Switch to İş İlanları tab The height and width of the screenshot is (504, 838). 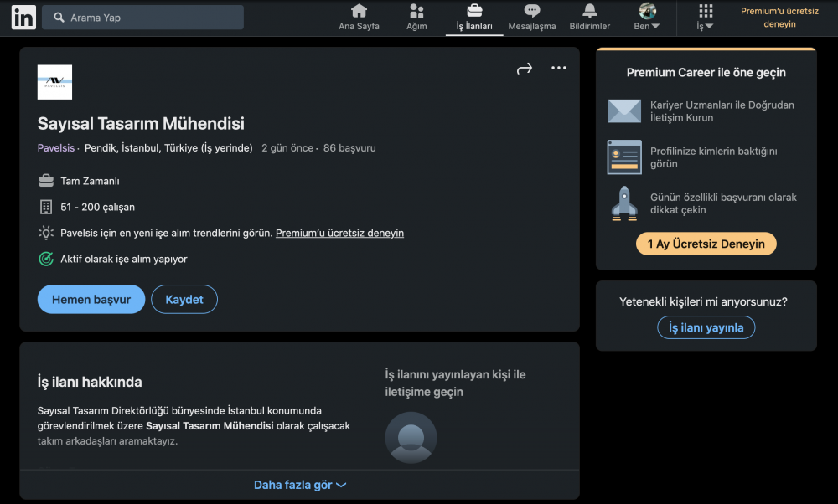[x=474, y=17]
